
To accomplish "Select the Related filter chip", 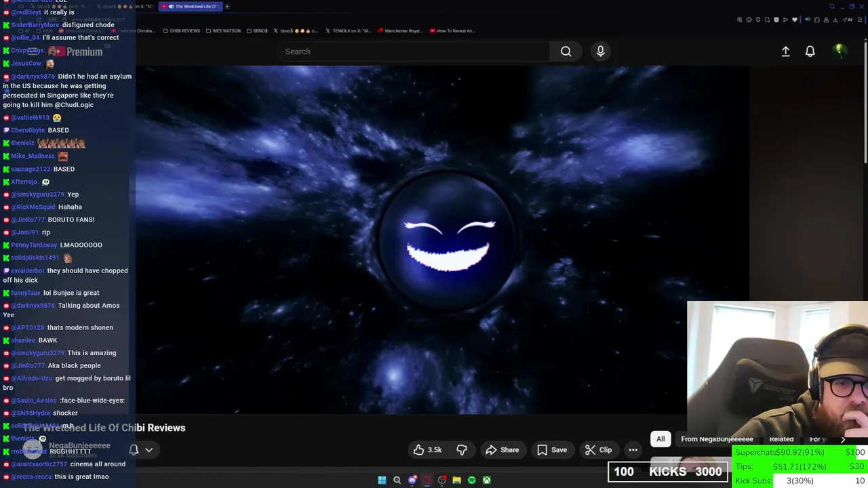I will (x=781, y=439).
